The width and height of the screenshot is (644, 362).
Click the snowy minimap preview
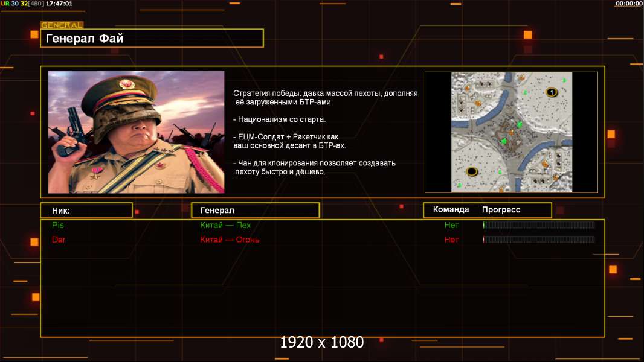point(511,132)
